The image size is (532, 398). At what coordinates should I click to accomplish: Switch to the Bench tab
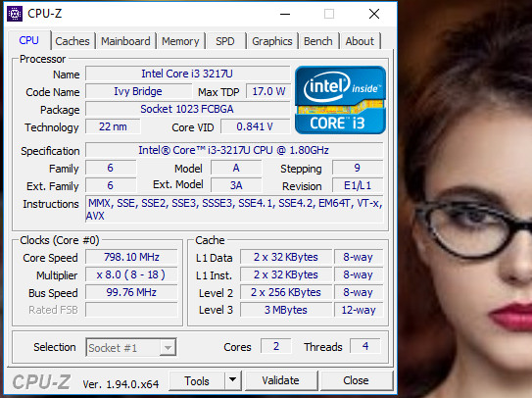317,41
